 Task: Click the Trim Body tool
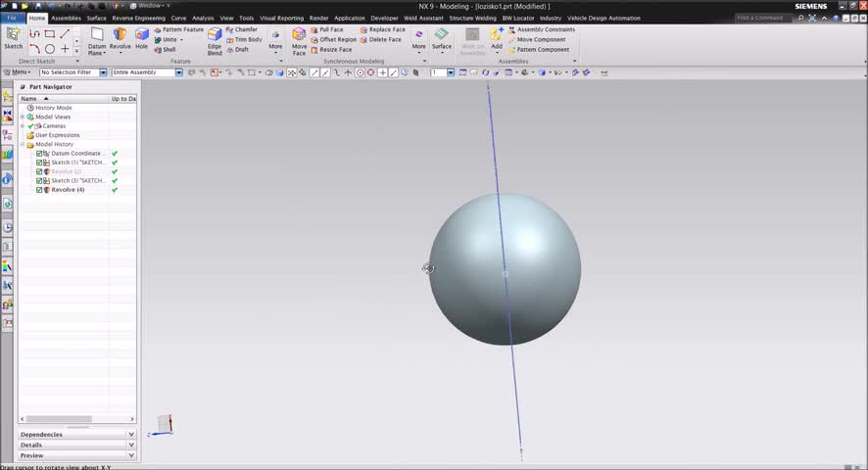(244, 39)
